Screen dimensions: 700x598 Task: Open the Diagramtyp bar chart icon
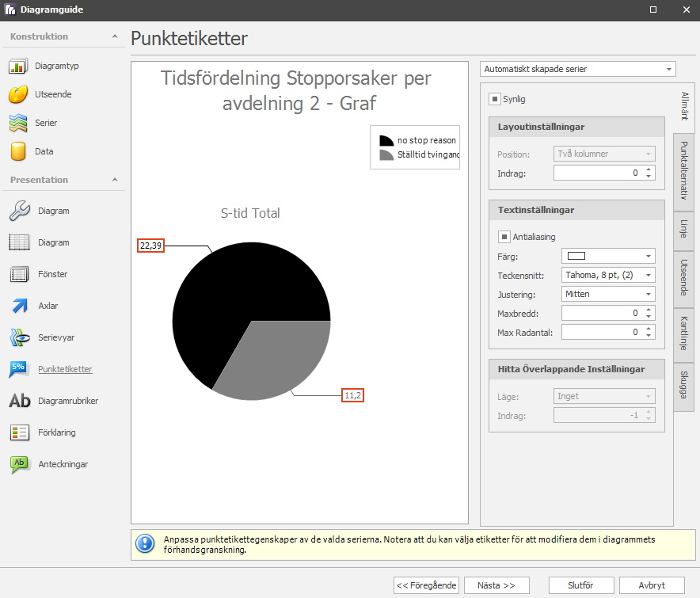click(18, 66)
